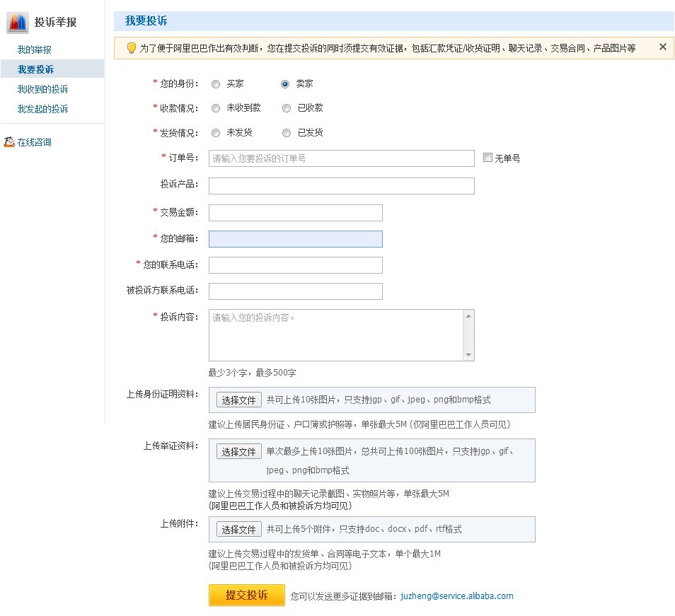Image resolution: width=675 pixels, height=616 pixels.
Task: Select the 卖家 identity radio button
Action: click(285, 84)
